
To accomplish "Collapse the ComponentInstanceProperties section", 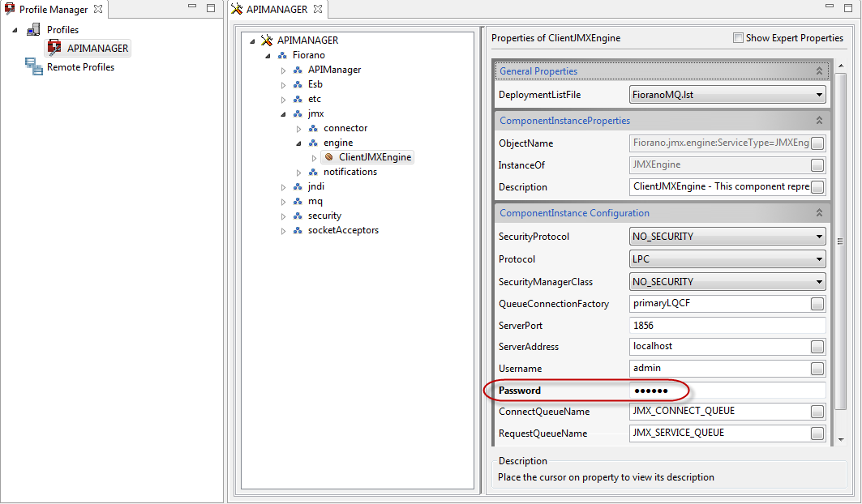I will [819, 121].
